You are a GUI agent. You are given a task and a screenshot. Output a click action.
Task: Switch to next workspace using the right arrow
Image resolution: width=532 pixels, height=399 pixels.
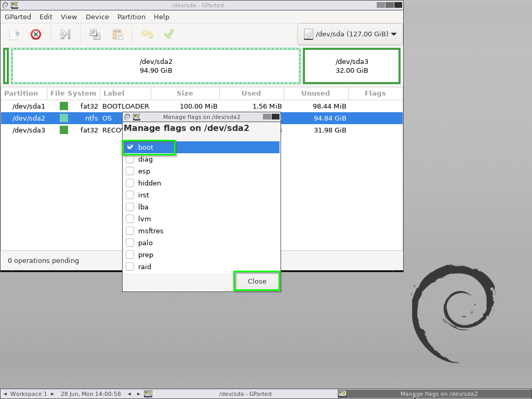(52, 394)
